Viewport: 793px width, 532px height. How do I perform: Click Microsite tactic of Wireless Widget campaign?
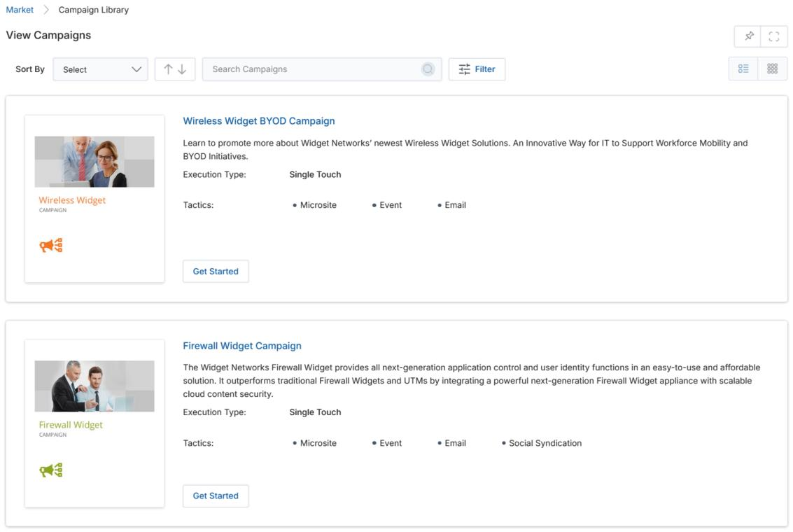(318, 205)
